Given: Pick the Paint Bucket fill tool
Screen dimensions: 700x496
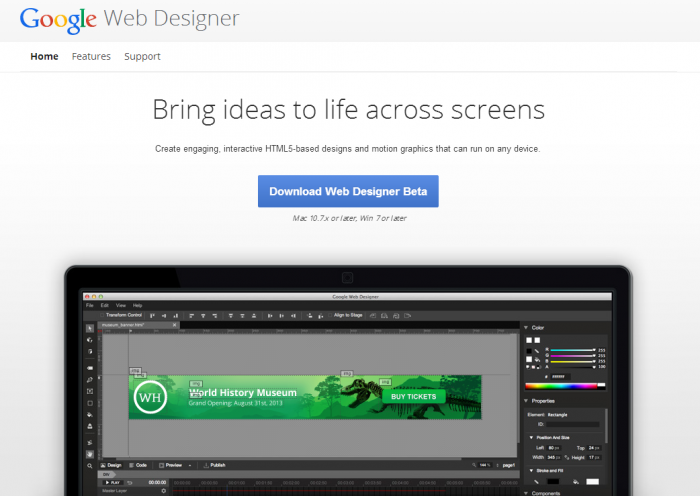Looking at the screenshot, I should click(x=90, y=414).
